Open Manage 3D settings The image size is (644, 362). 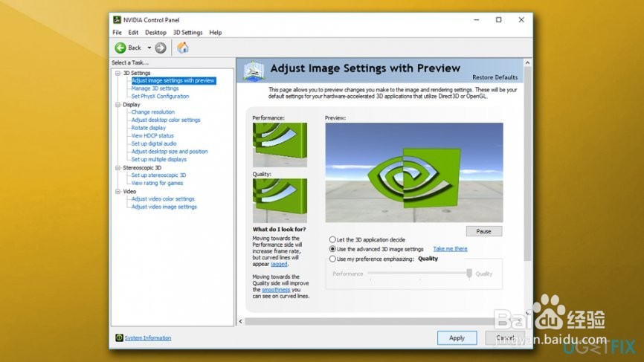(155, 88)
